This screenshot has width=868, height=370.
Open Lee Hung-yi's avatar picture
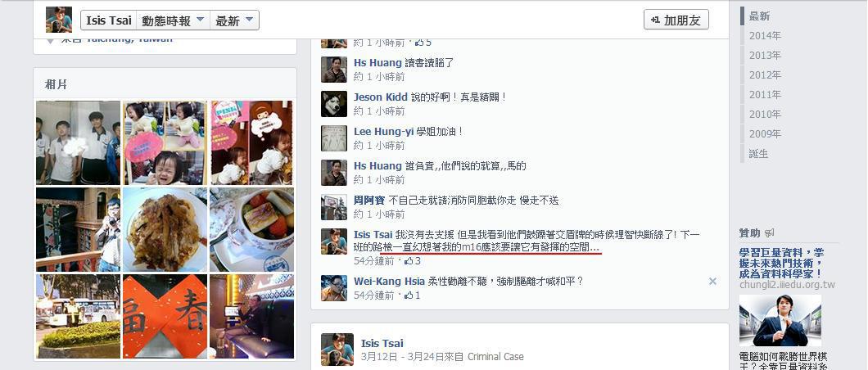[x=334, y=138]
